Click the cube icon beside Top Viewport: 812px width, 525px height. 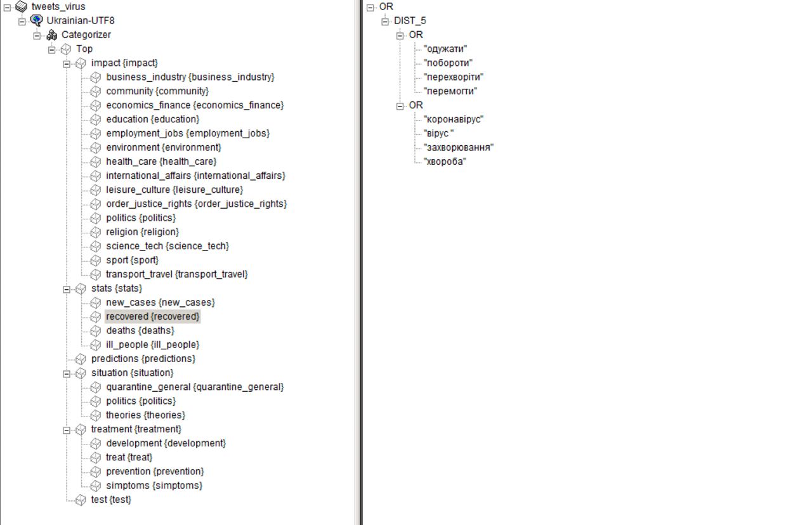(x=66, y=49)
